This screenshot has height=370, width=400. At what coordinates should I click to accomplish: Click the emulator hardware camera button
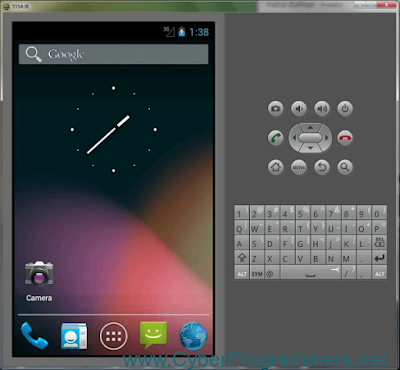pos(276,109)
